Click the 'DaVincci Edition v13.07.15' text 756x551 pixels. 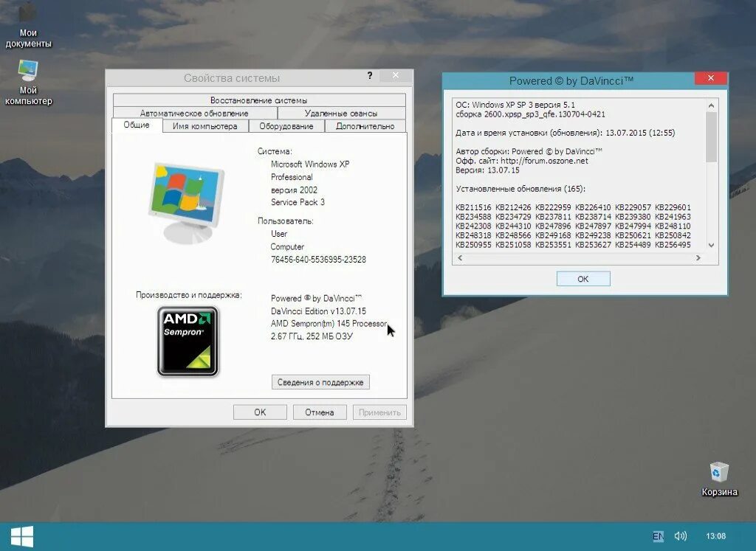(318, 311)
